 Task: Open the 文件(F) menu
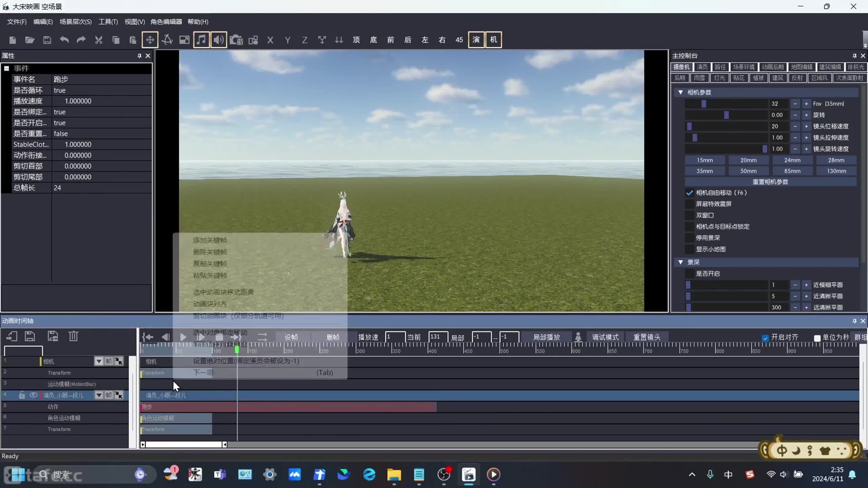(x=17, y=22)
